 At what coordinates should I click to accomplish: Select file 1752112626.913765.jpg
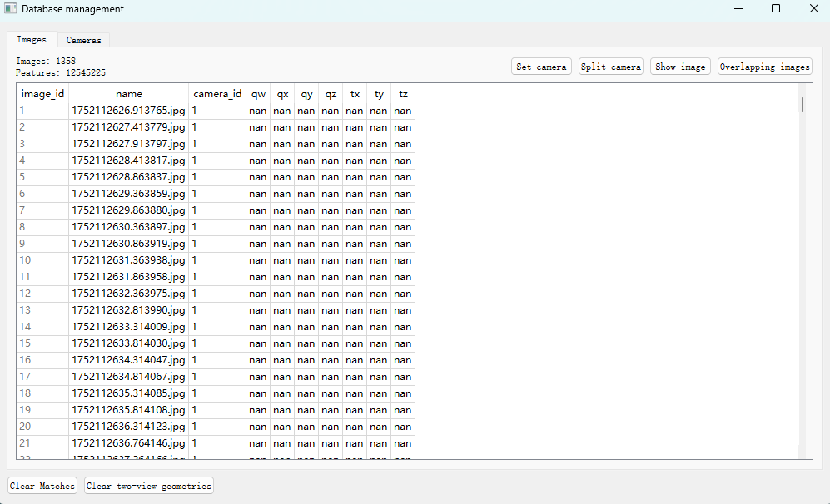(x=129, y=111)
